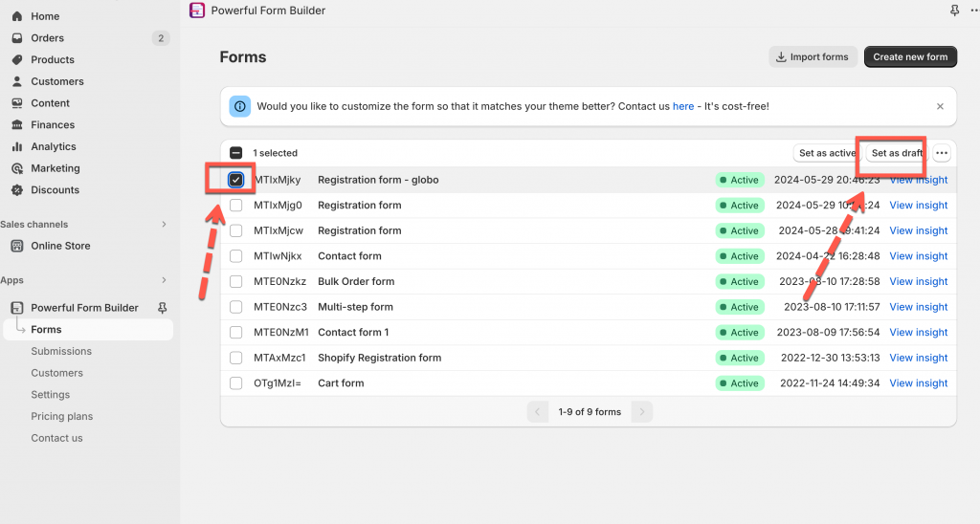Click the Home icon in sidebar

pyautogui.click(x=17, y=16)
